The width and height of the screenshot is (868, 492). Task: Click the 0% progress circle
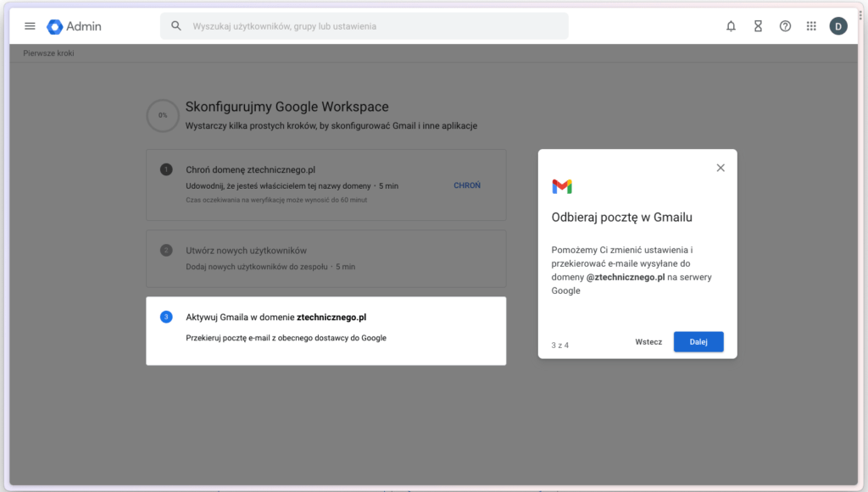[x=163, y=115]
